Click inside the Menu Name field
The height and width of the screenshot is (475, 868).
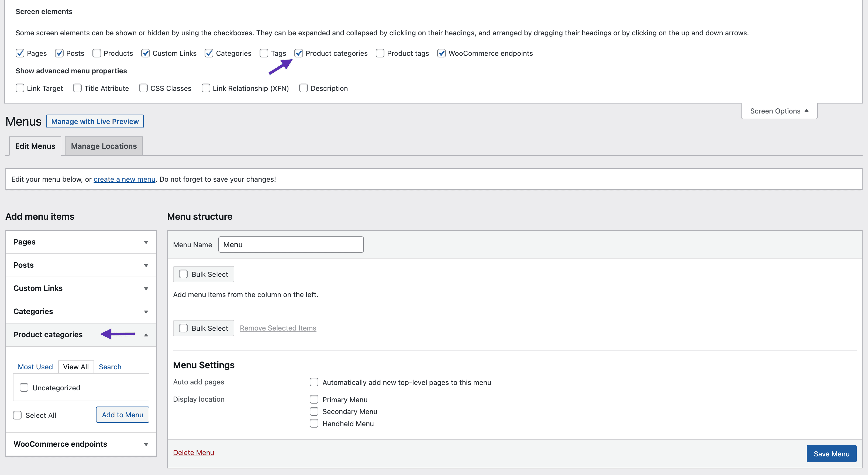point(291,244)
